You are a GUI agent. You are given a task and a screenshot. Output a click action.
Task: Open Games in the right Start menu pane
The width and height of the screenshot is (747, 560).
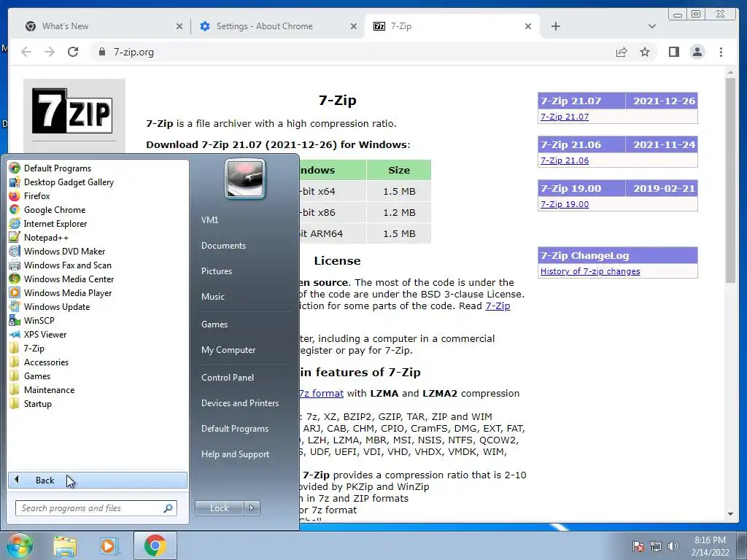pos(214,324)
